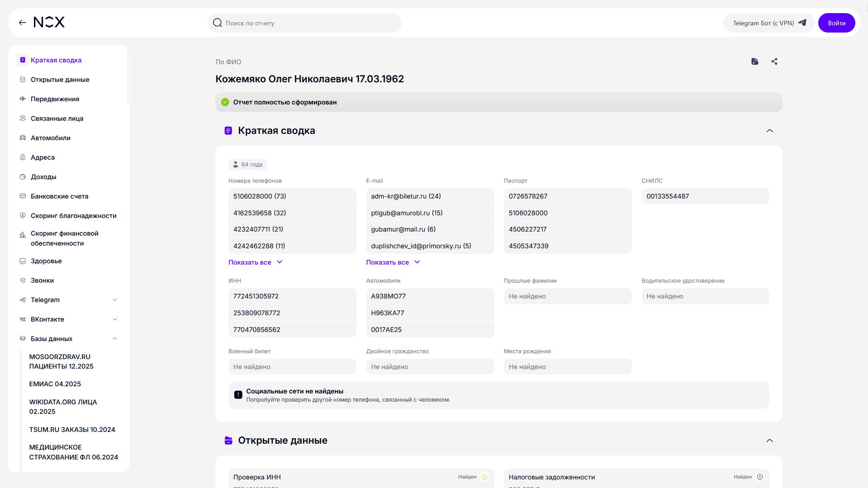Open WIKIDATA.ORG ЛИЦА 02.2025 database entry
The image size is (868, 488).
point(63,407)
